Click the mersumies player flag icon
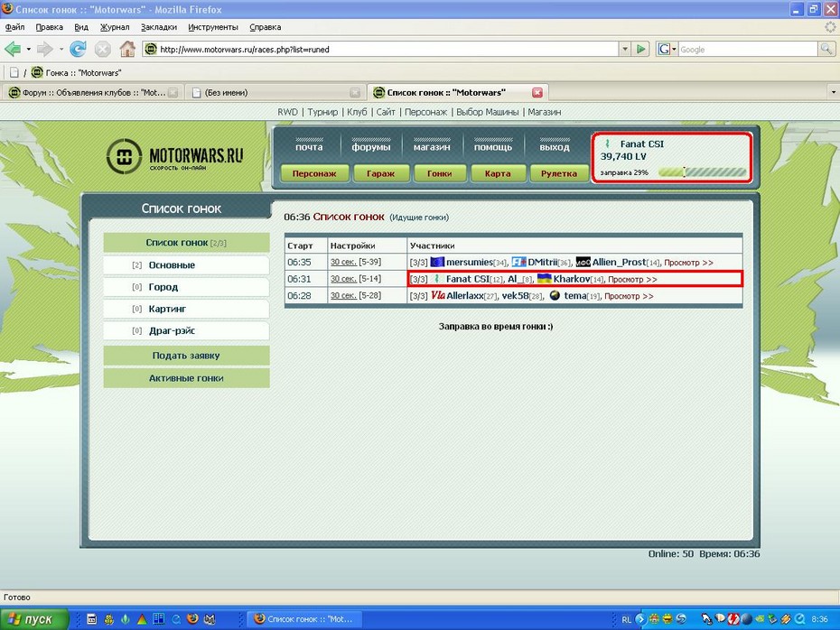 [438, 262]
